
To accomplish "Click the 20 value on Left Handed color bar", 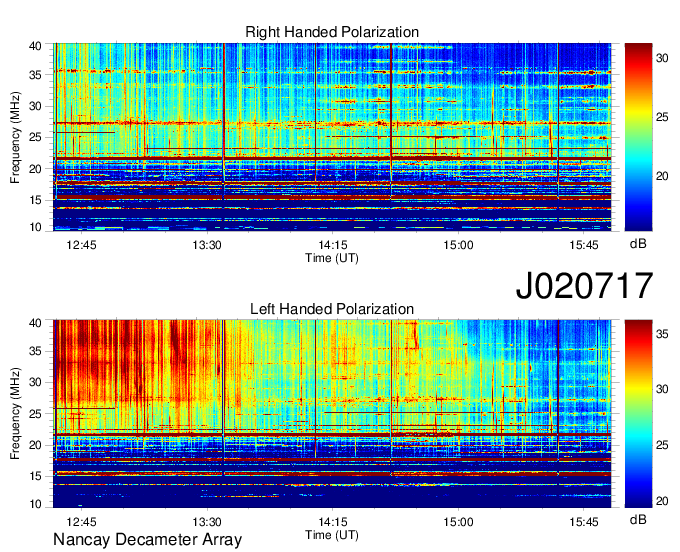I will click(662, 501).
